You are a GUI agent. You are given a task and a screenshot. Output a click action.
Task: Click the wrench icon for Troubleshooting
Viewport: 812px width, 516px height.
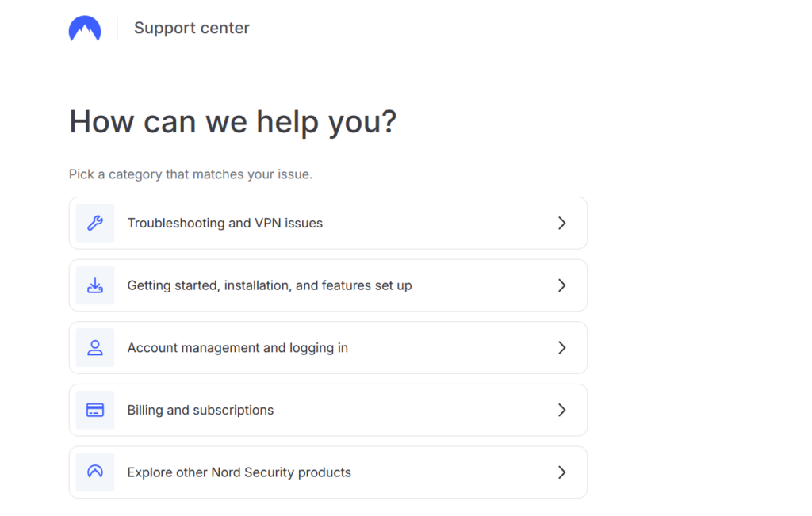(95, 224)
